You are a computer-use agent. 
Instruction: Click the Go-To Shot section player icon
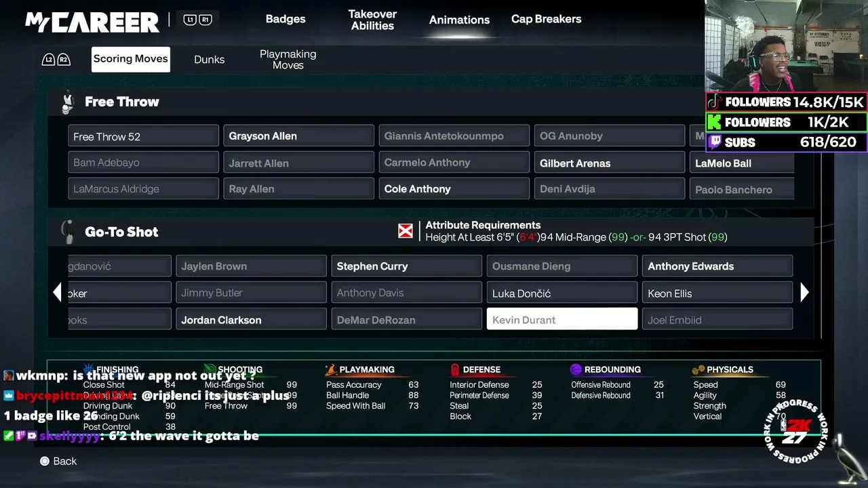tap(67, 232)
